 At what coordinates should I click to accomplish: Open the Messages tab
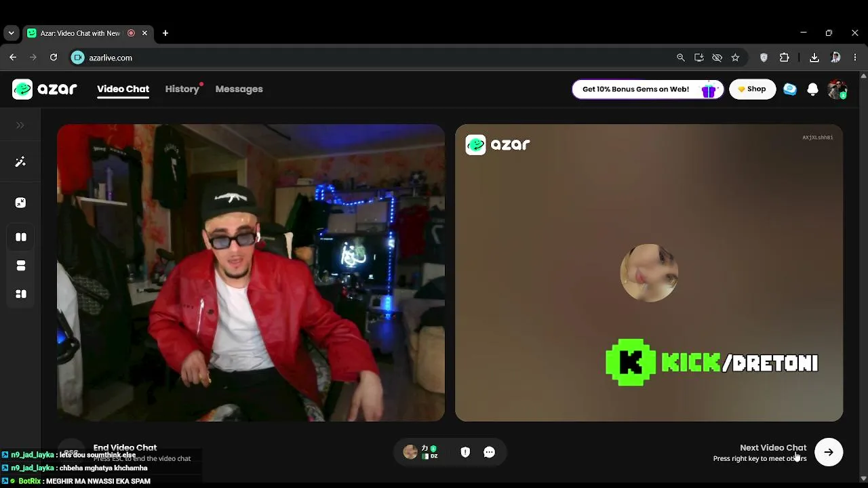239,89
